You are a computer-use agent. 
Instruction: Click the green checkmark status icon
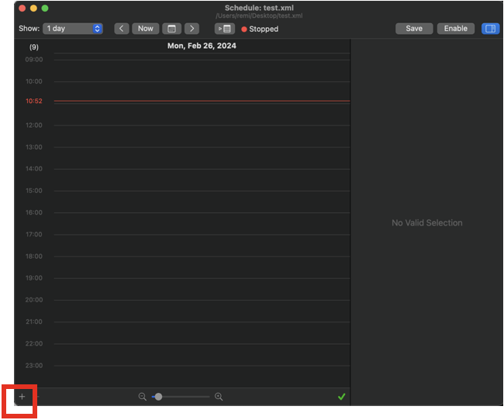pos(341,397)
